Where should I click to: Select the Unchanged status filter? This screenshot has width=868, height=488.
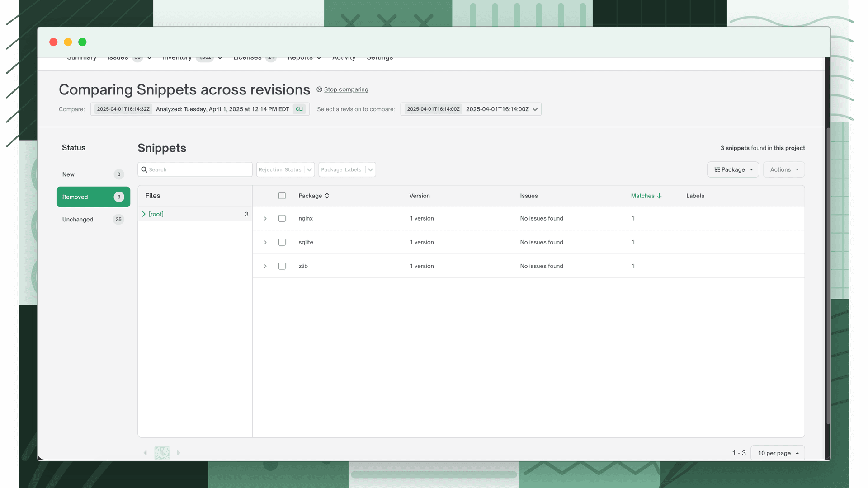(93, 220)
